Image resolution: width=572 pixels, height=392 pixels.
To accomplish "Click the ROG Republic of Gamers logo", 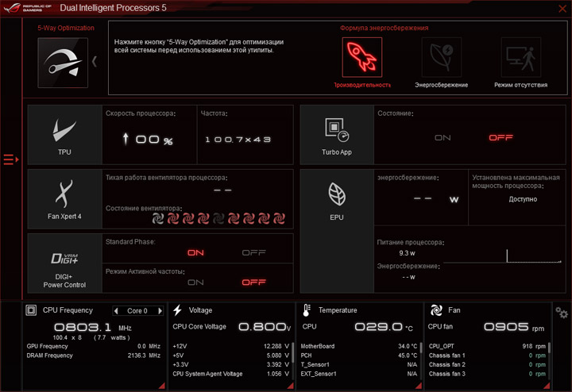I will pyautogui.click(x=28, y=8).
